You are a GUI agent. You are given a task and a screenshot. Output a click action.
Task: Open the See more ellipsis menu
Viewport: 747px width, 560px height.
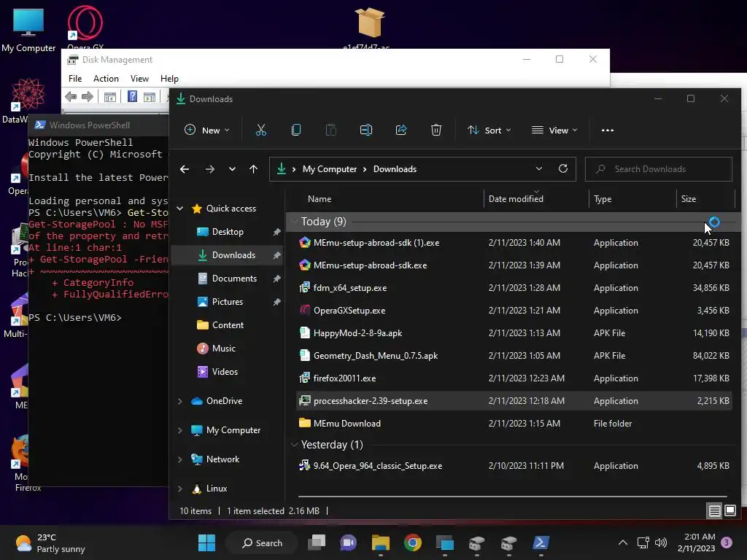click(608, 130)
